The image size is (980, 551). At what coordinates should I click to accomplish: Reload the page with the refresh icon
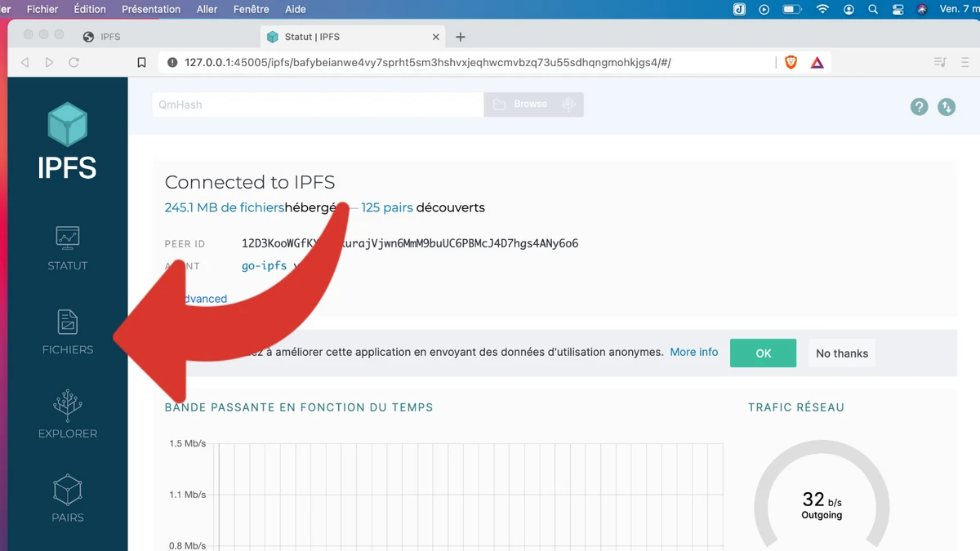pos(73,62)
